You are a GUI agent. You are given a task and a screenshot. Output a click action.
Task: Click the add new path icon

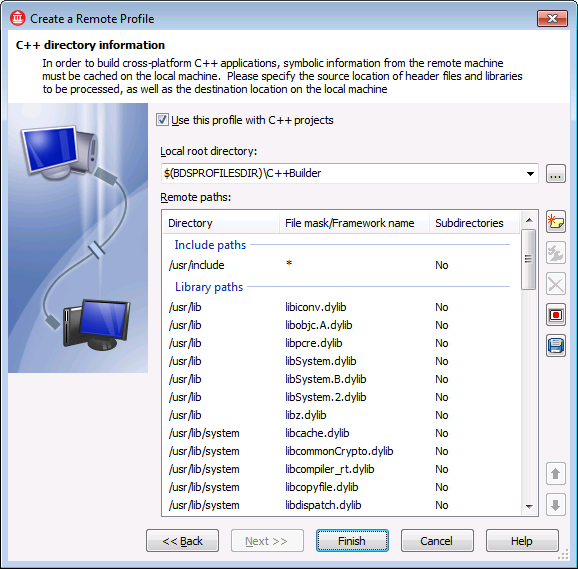coord(556,222)
